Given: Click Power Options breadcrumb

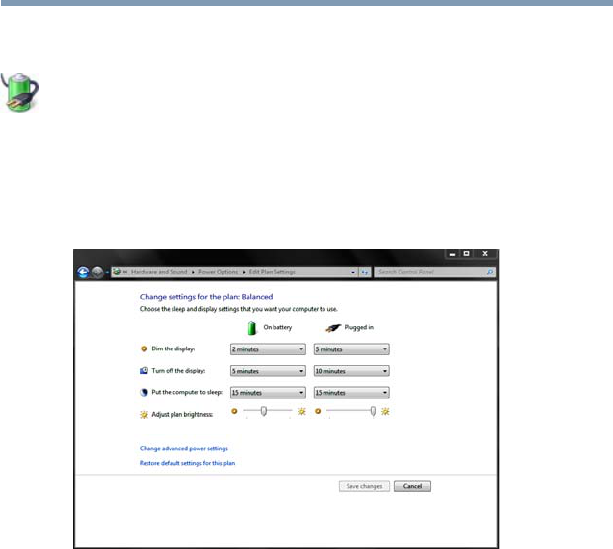Looking at the screenshot, I should pyautogui.click(x=218, y=272).
